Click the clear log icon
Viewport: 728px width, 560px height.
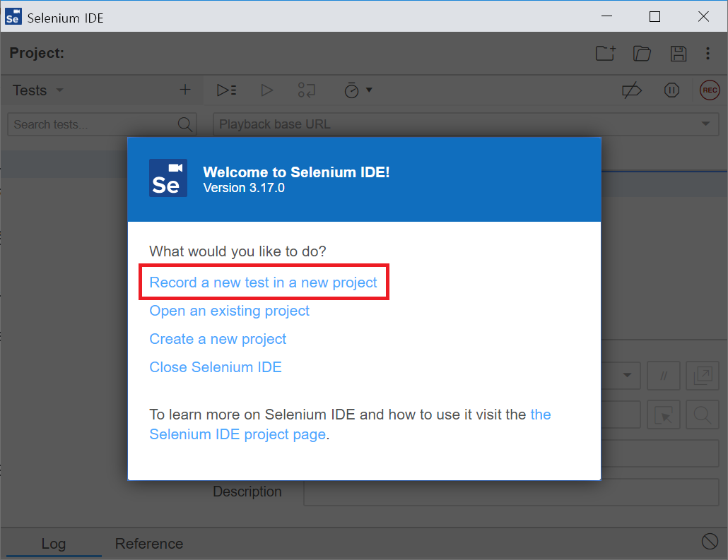point(710,542)
